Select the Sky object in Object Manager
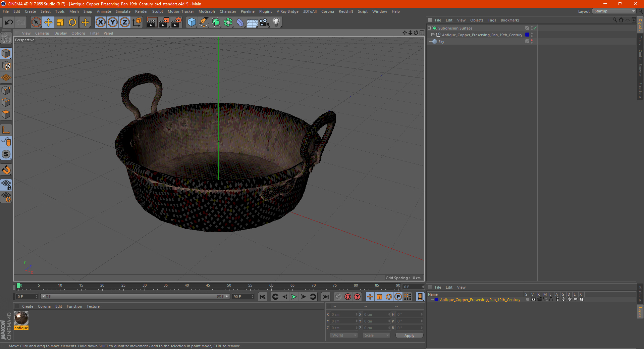Image resolution: width=644 pixels, height=349 pixels. click(x=441, y=42)
